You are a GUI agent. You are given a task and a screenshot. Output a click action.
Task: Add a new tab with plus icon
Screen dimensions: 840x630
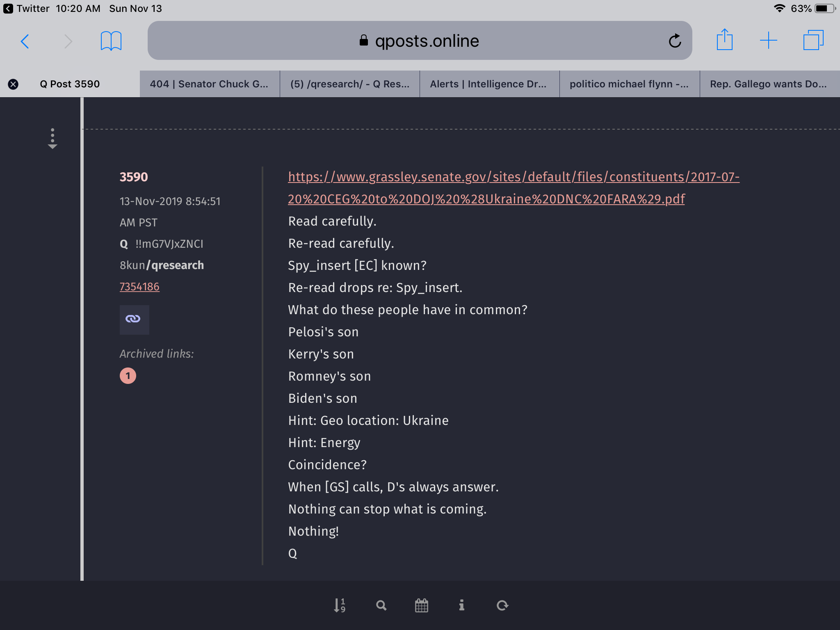click(x=769, y=41)
